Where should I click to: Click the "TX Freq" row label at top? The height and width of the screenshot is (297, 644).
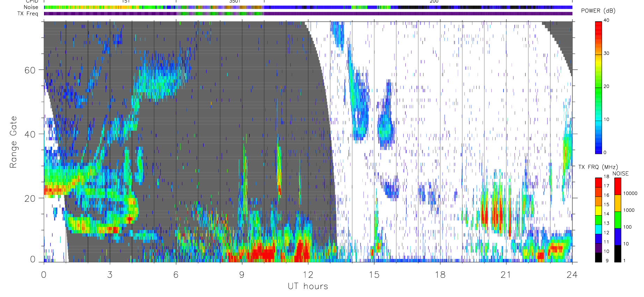(28, 14)
